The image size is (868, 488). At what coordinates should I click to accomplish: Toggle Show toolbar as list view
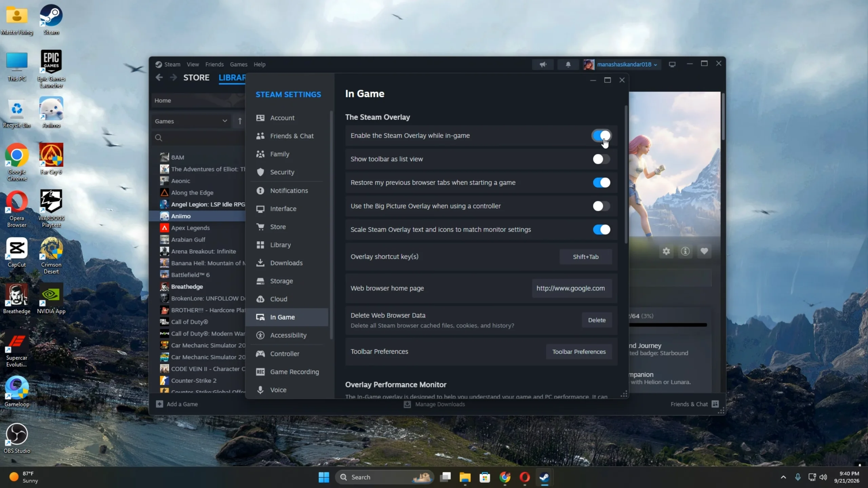[x=601, y=159]
